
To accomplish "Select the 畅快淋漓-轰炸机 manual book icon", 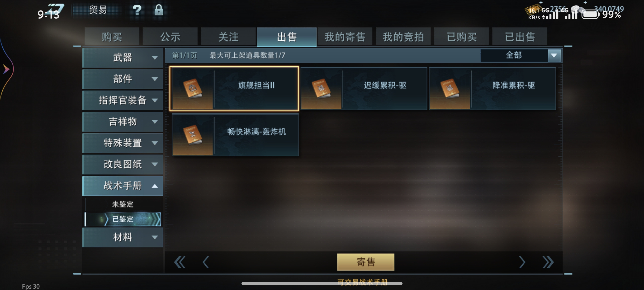I will [x=193, y=135].
